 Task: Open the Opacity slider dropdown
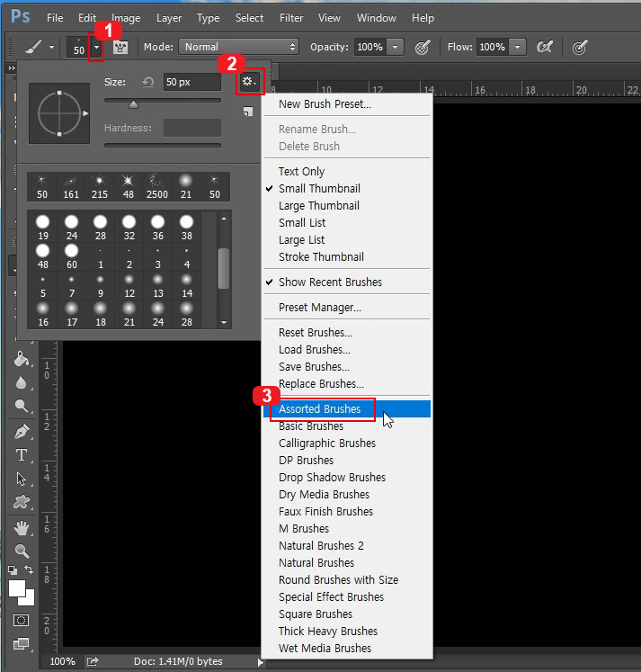point(396,47)
